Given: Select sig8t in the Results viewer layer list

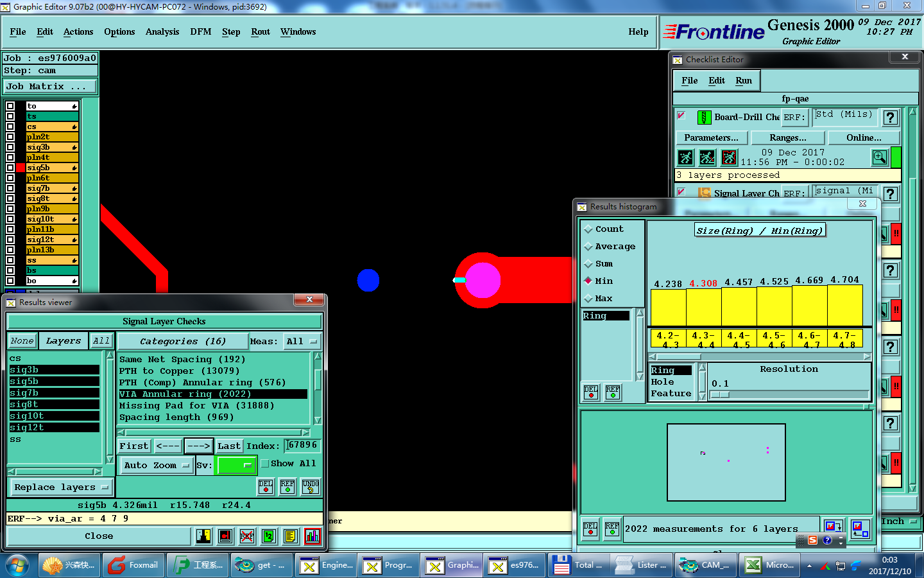Looking at the screenshot, I should 55,404.
